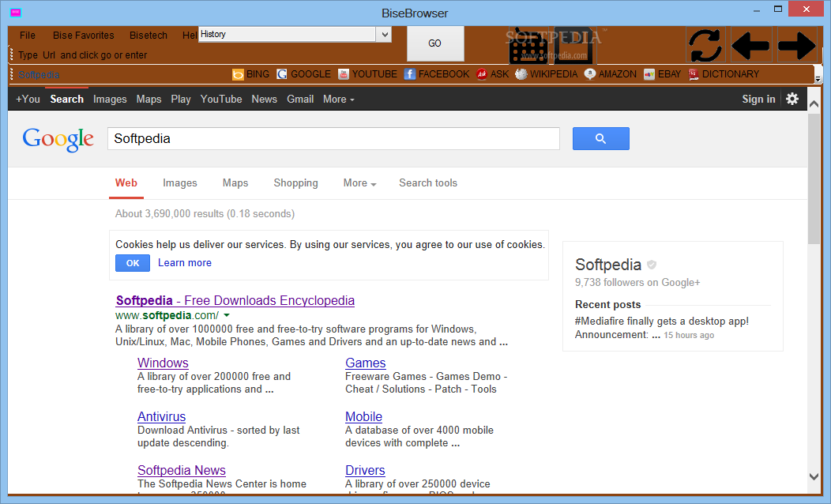Switch to the Shopping results tab
The image size is (831, 504).
(x=295, y=182)
